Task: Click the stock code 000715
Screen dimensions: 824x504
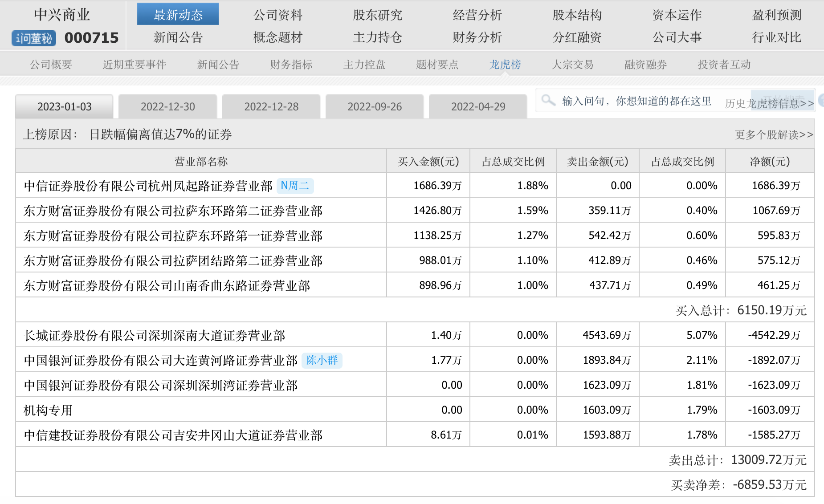Action: coord(91,38)
